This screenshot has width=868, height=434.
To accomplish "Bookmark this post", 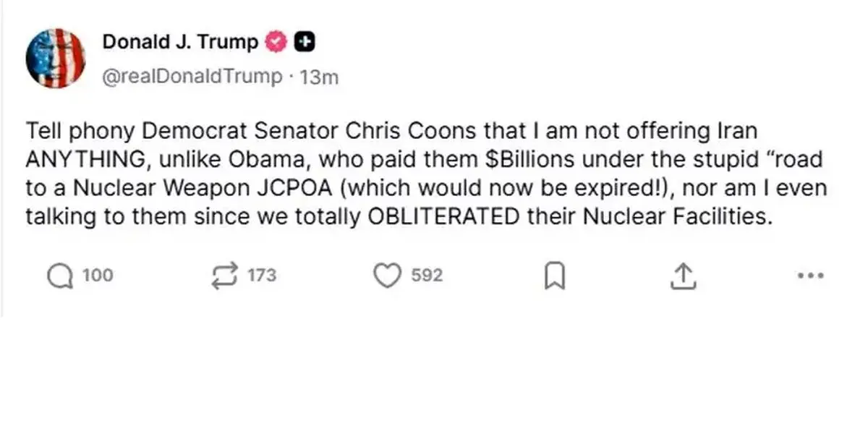I will coord(554,276).
